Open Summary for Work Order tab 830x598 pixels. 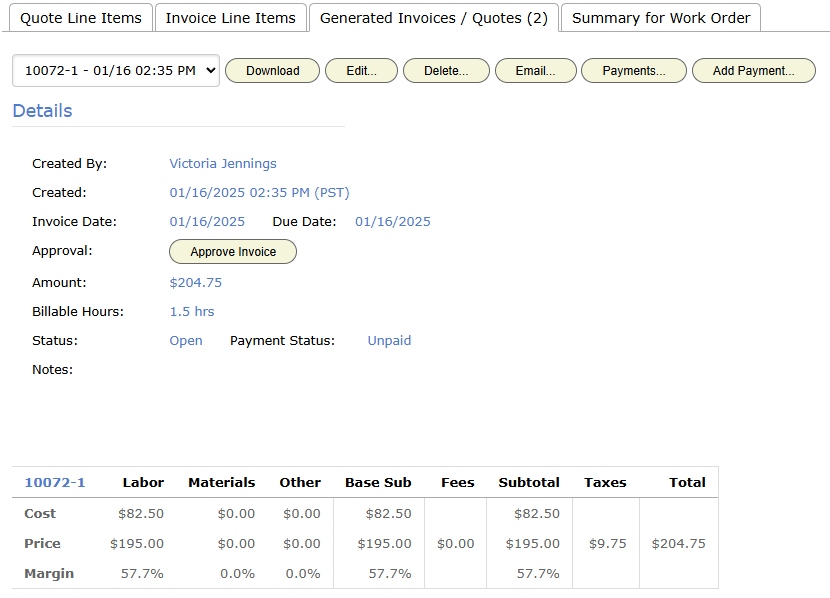click(x=661, y=18)
